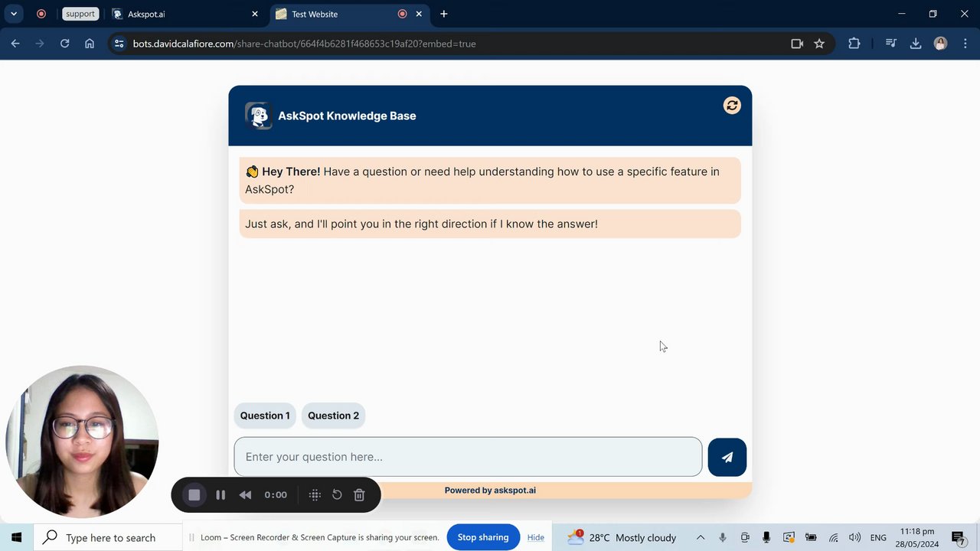This screenshot has height=551, width=980.
Task: Show hidden system tray icons
Action: click(x=701, y=537)
